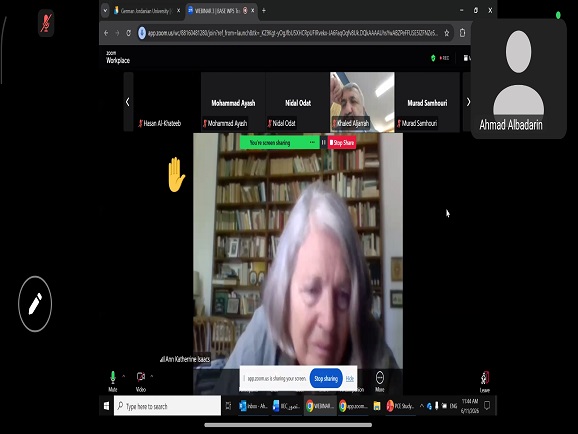This screenshot has width=578, height=434.
Task: Go forward in the browser
Action: pyautogui.click(x=117, y=33)
